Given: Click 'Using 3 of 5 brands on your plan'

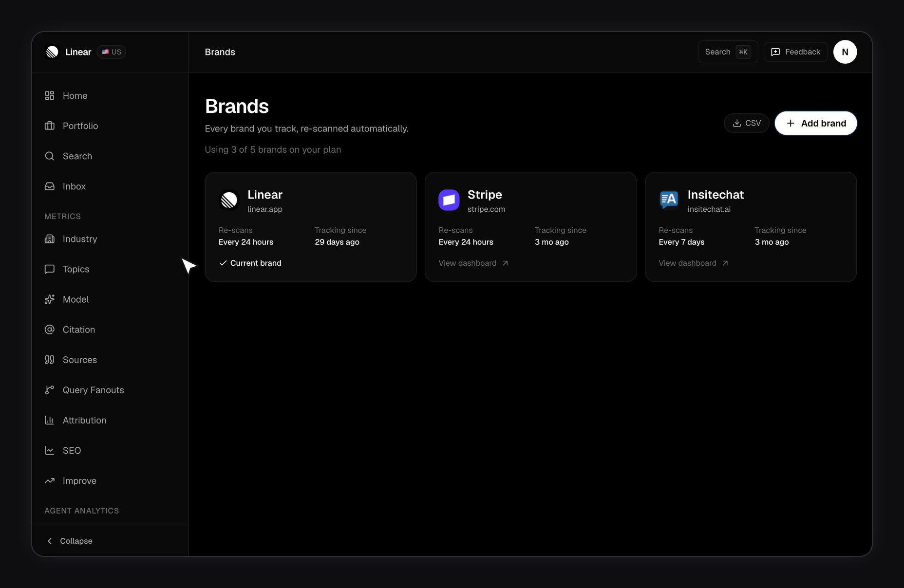Looking at the screenshot, I should pyautogui.click(x=273, y=150).
